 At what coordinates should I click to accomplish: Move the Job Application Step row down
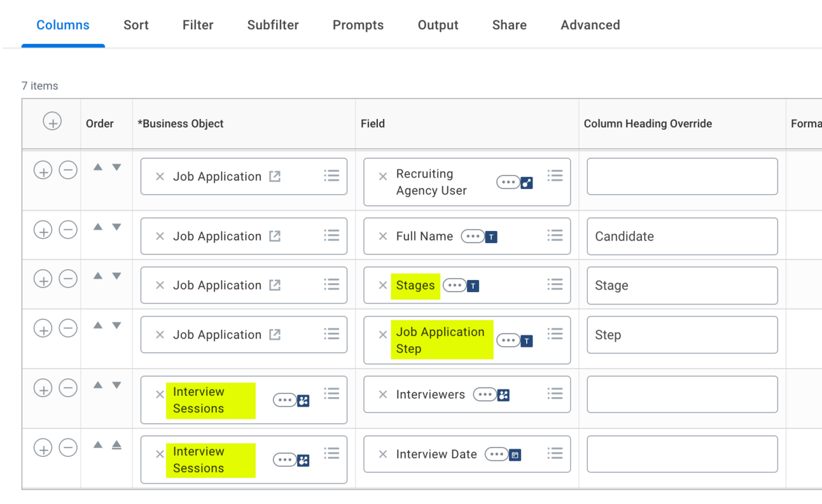click(116, 325)
